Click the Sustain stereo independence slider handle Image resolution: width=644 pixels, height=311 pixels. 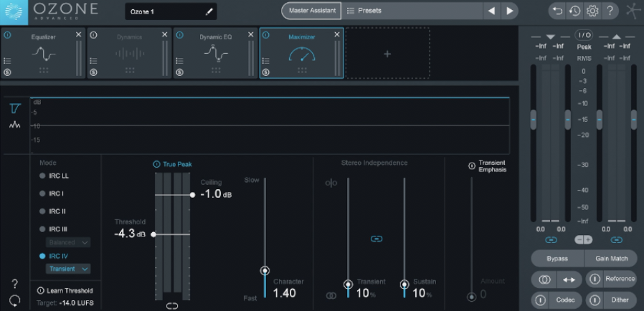[x=404, y=284]
